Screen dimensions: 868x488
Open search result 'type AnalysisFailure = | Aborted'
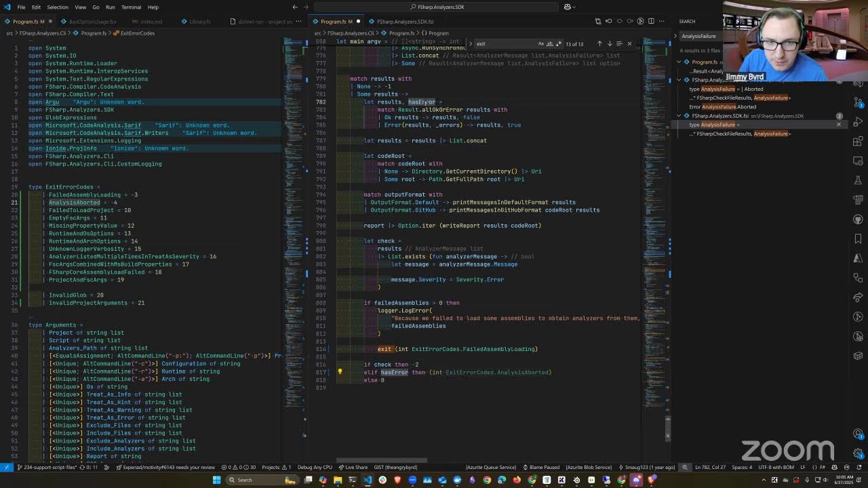pos(726,89)
